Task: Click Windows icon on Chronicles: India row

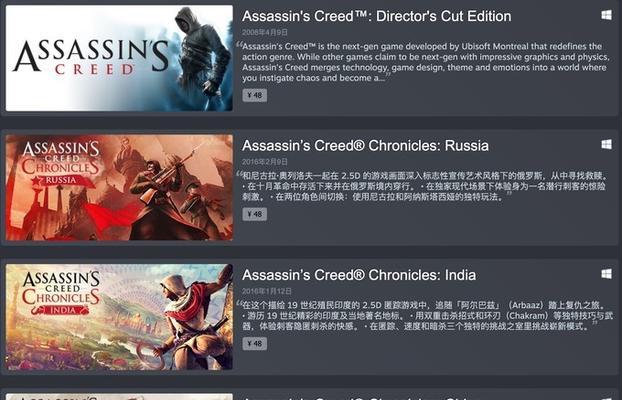Action: pos(606,274)
